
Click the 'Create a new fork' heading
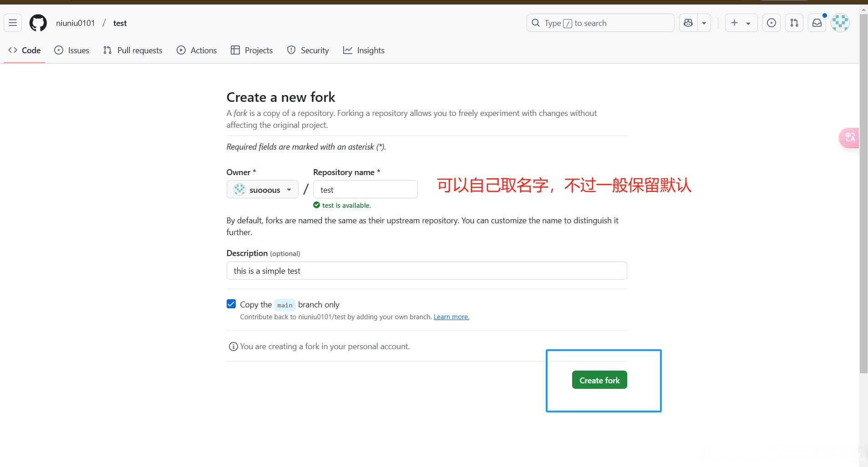(281, 97)
